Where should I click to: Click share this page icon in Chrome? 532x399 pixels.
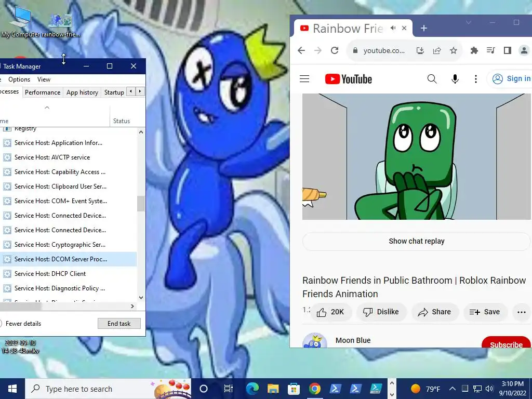click(437, 50)
